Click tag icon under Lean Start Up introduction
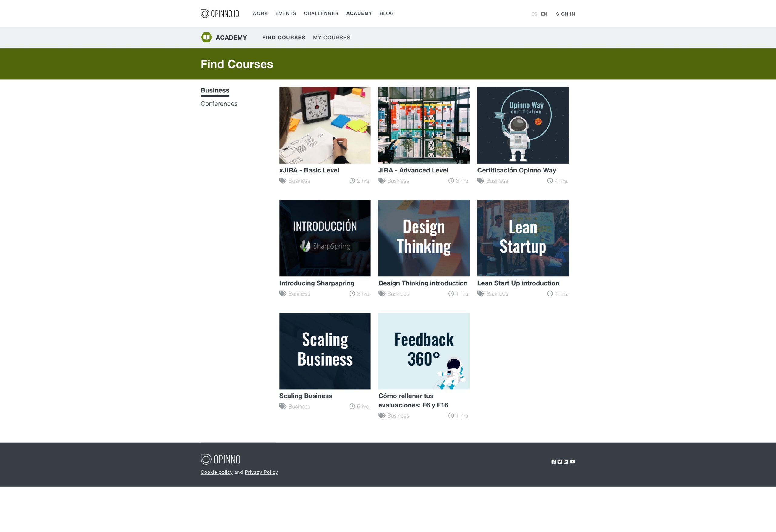 481,293
